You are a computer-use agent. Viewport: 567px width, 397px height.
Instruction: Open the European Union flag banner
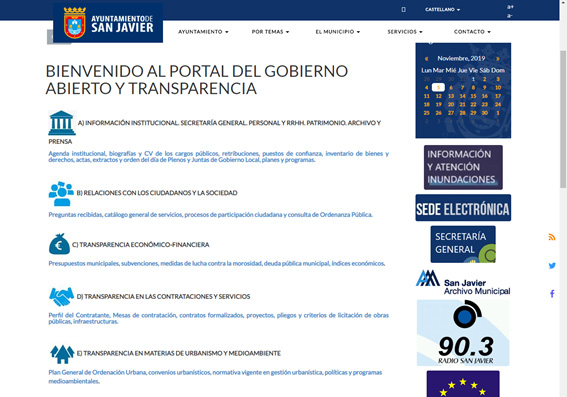[x=463, y=384]
